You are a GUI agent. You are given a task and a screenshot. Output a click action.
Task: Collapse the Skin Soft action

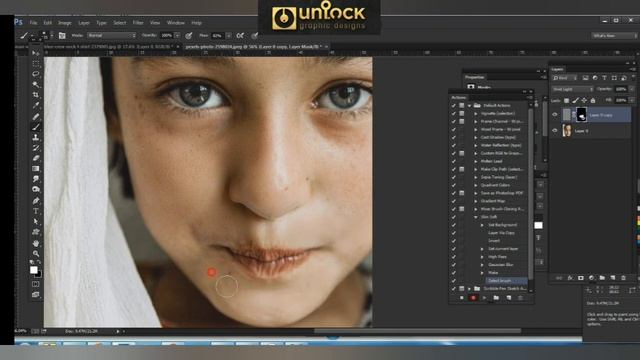pyautogui.click(x=476, y=217)
